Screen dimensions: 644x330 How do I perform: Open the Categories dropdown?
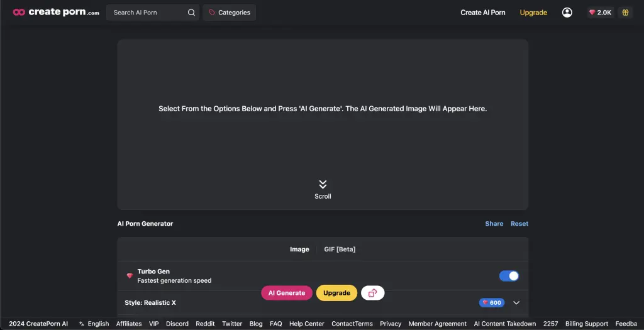229,13
